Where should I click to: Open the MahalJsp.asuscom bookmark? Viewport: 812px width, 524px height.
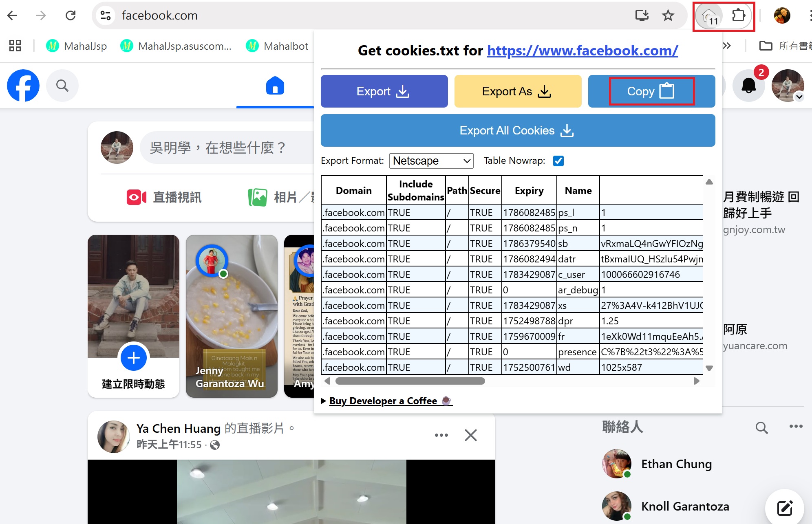(176, 46)
